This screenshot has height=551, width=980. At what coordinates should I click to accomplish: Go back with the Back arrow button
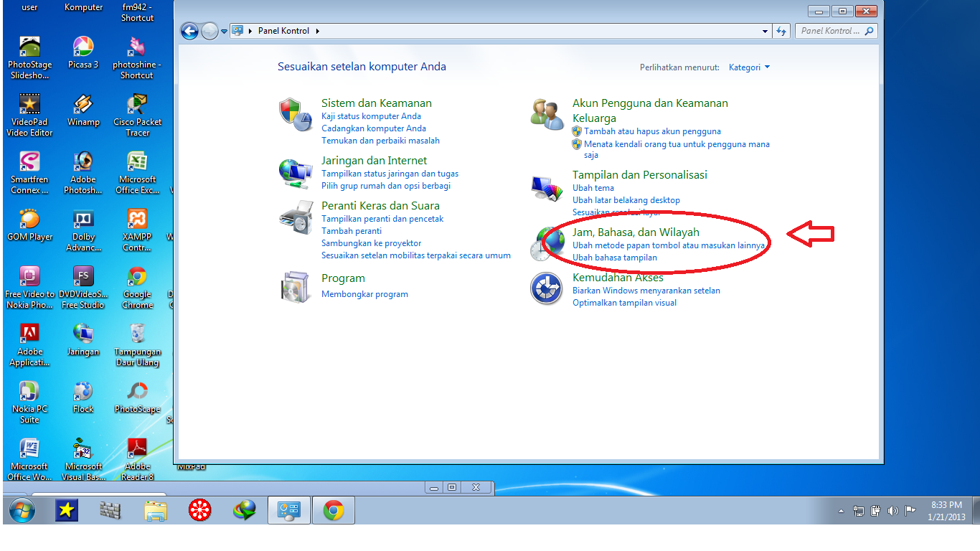[x=189, y=31]
